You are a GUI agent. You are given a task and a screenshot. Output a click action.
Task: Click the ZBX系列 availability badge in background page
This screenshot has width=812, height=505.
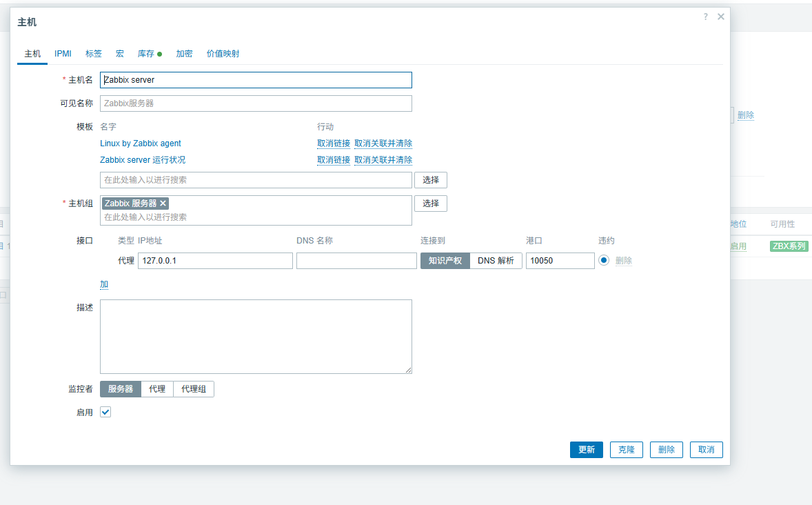click(x=789, y=246)
